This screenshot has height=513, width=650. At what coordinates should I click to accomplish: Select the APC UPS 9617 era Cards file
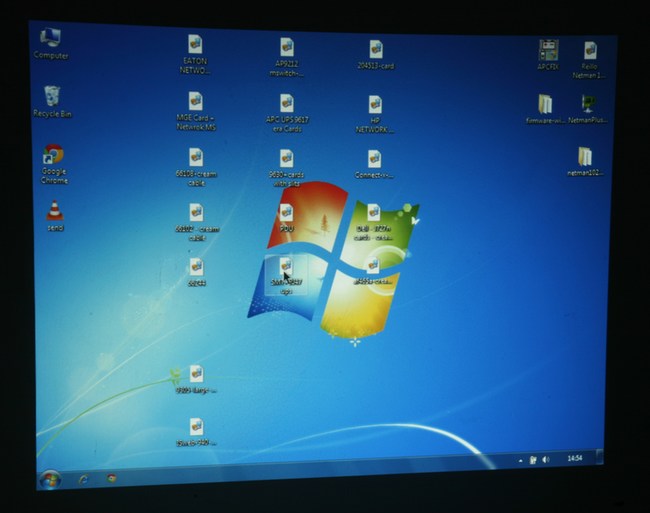coord(286,103)
